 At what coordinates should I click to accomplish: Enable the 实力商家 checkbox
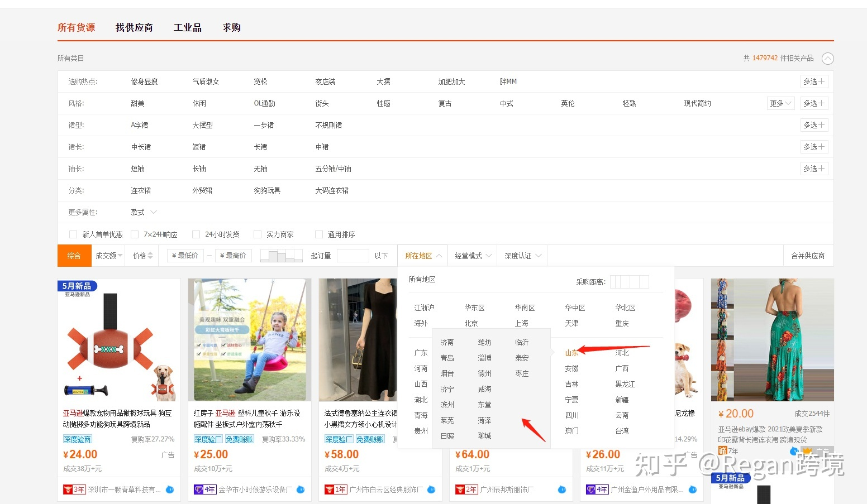tap(258, 234)
